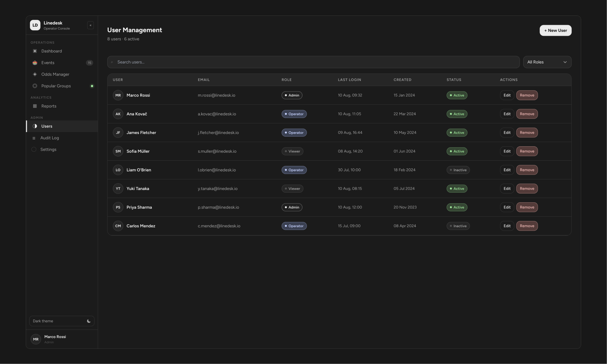Click the MR avatar in sidebar footer

[36, 339]
